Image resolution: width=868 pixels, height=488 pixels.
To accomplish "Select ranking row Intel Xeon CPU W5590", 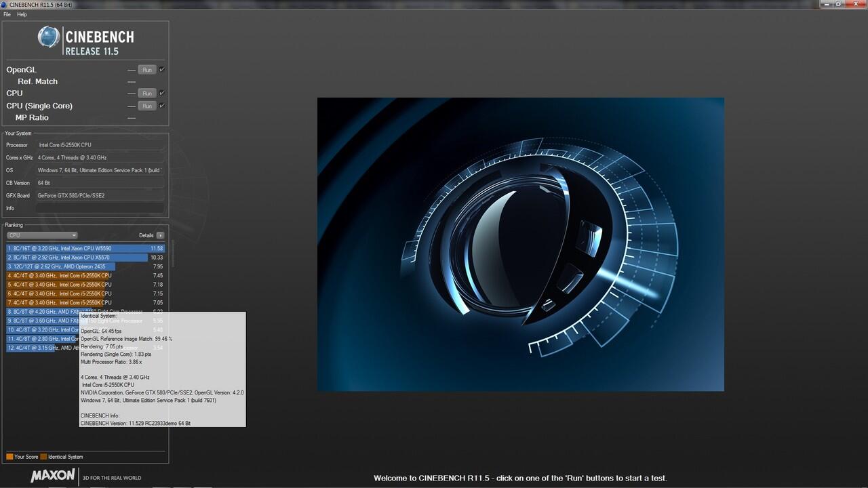I will 85,249.
